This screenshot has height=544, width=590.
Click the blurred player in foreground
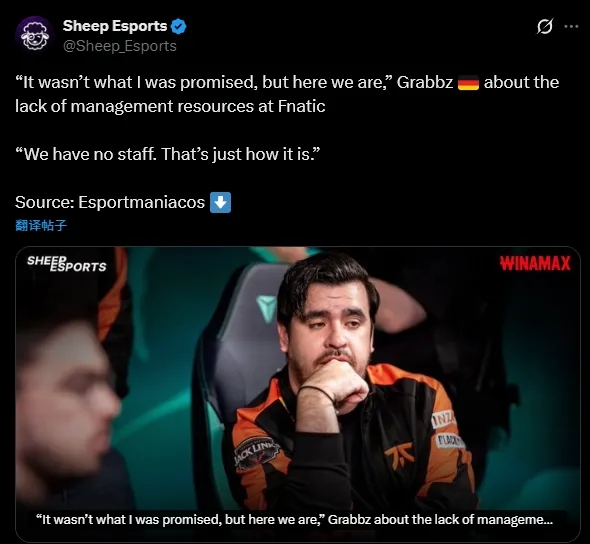pos(68,394)
